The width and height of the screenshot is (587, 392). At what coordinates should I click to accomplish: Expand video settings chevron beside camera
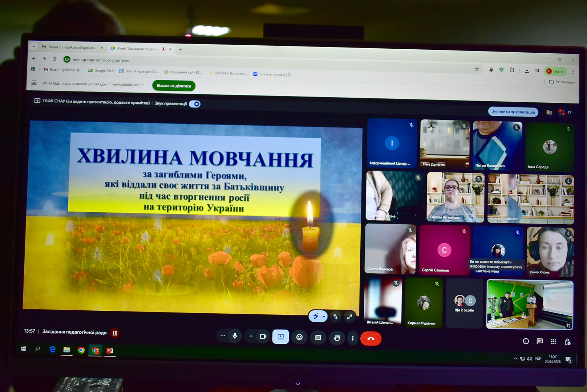point(251,336)
